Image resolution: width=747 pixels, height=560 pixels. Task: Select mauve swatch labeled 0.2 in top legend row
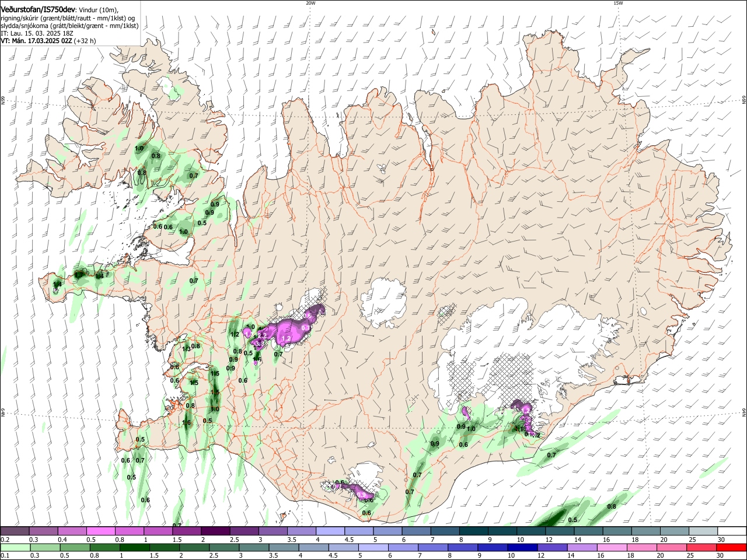point(15,531)
